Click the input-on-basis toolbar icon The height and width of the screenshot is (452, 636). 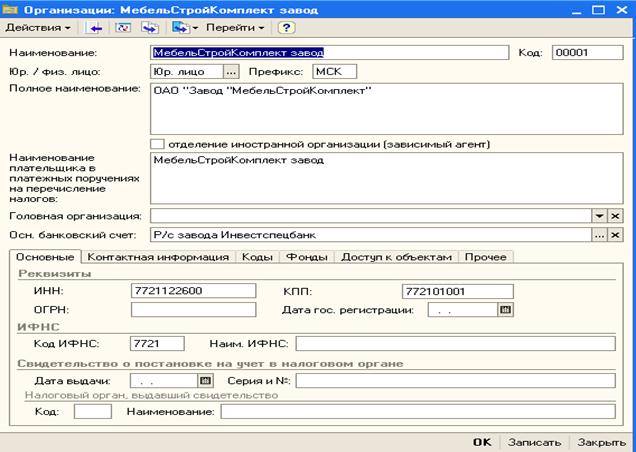(180, 28)
